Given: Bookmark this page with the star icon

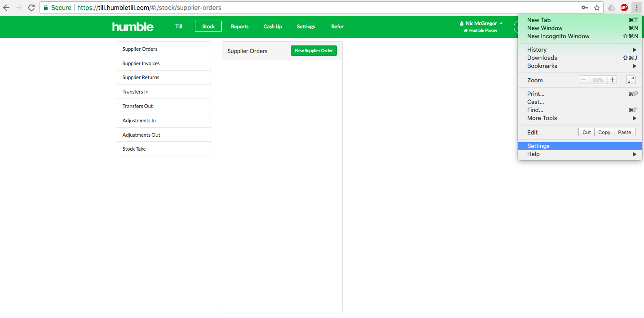Looking at the screenshot, I should [x=597, y=8].
